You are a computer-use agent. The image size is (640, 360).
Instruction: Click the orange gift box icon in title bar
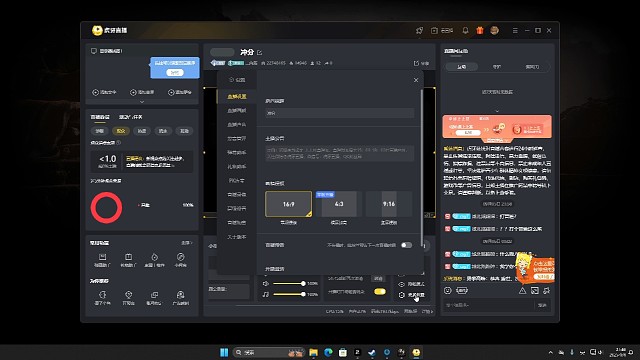[480, 31]
